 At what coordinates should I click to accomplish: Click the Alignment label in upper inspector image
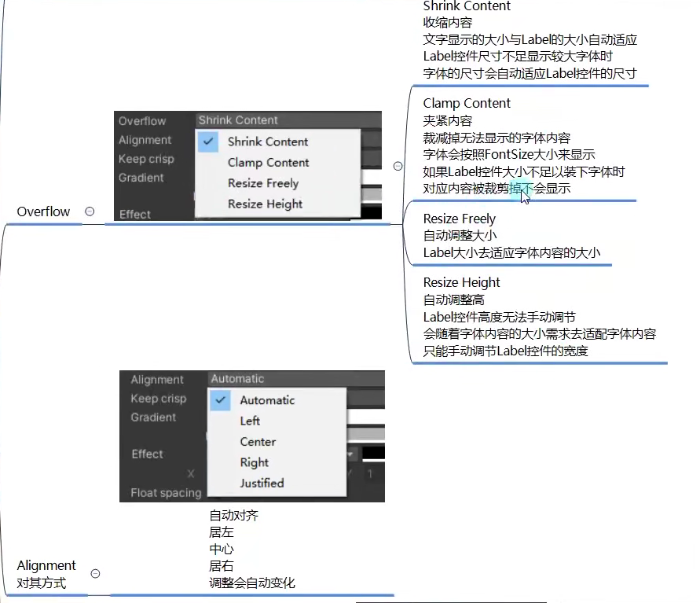pyautogui.click(x=145, y=140)
